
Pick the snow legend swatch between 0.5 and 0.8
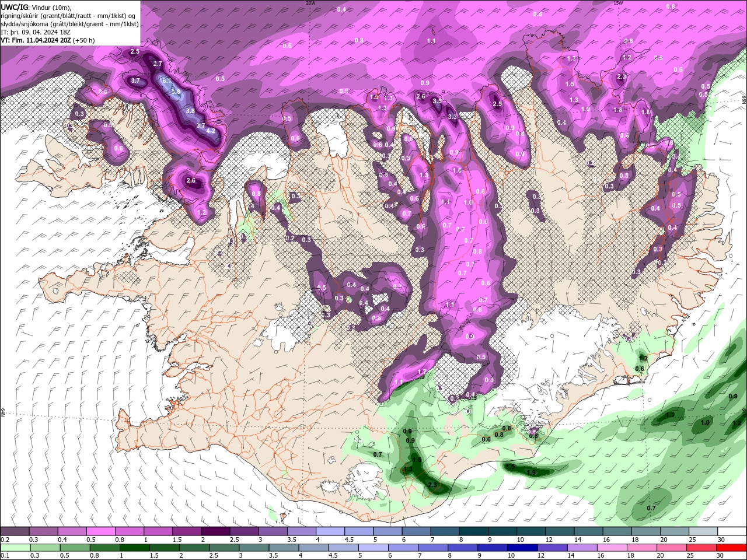coord(101,531)
